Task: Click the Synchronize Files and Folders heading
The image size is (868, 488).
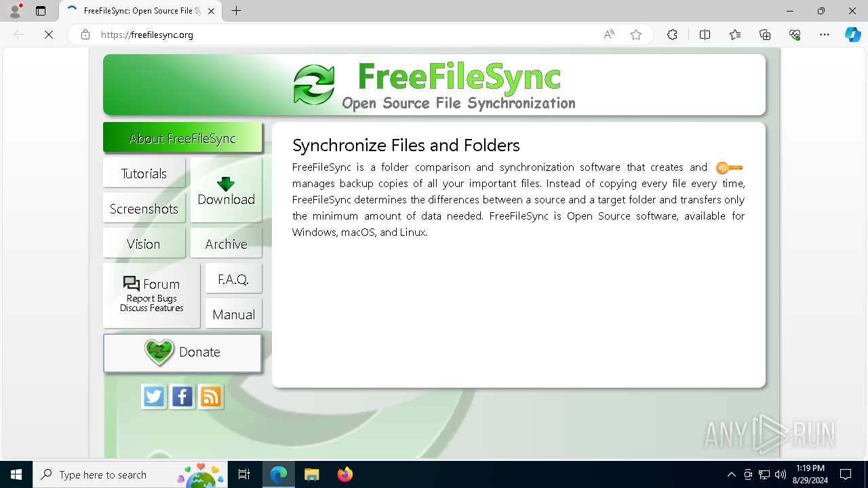Action: pos(406,145)
